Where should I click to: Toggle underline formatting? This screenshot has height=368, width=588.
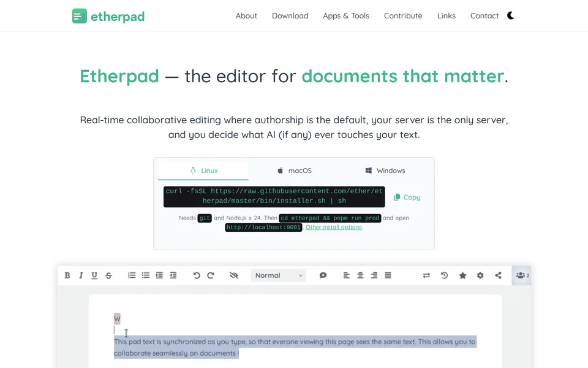tap(94, 275)
